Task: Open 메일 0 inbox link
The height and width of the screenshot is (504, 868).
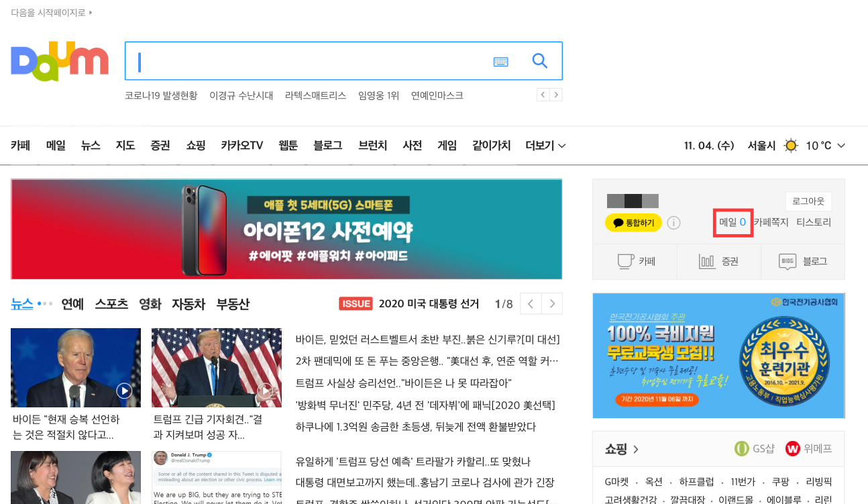Action: coord(733,222)
